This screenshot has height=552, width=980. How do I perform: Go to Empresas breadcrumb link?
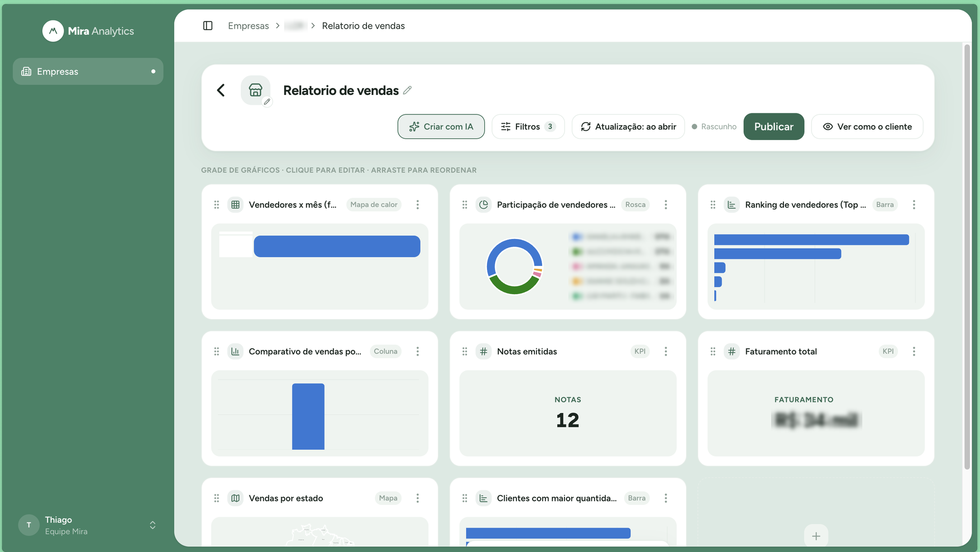pos(248,26)
